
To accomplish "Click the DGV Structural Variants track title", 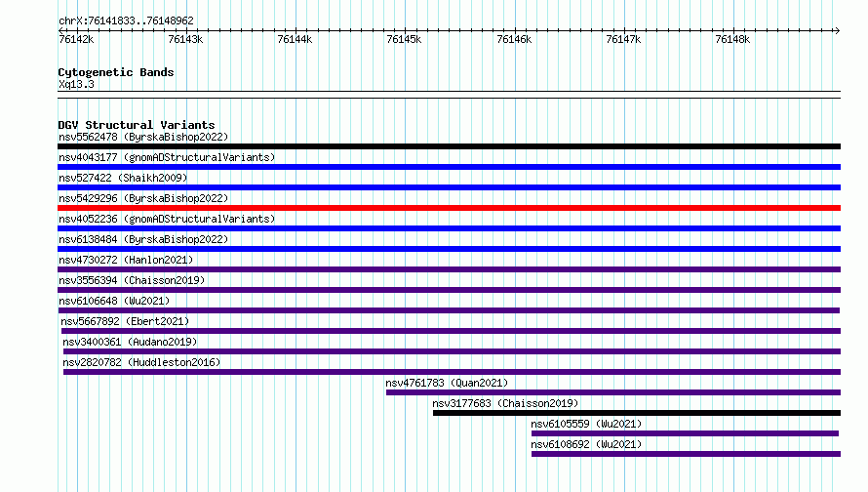I will point(137,125).
